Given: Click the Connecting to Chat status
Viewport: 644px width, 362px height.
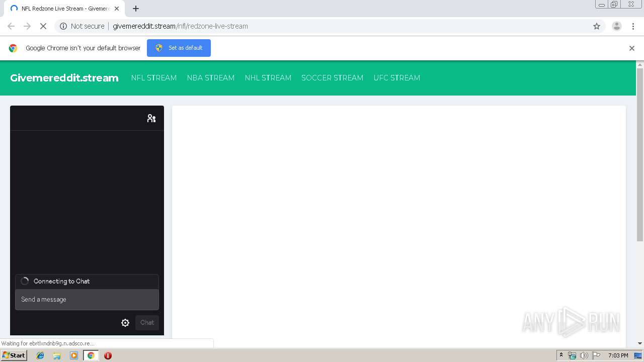Looking at the screenshot, I should click(61, 282).
